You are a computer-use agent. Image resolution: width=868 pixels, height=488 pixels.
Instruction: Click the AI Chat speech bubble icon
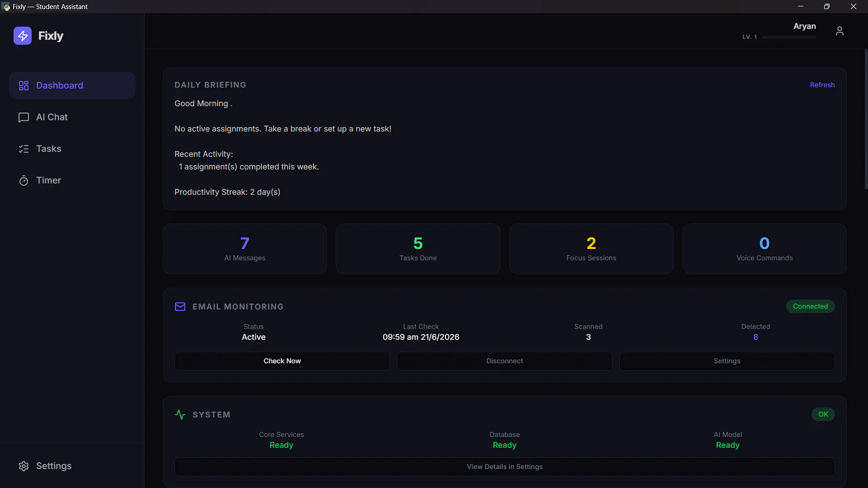[24, 117]
